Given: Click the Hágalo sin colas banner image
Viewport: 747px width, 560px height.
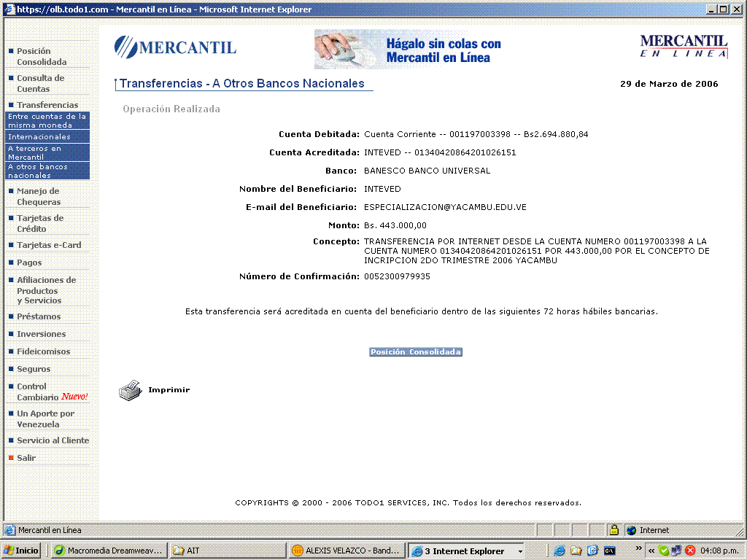Looking at the screenshot, I should point(409,50).
